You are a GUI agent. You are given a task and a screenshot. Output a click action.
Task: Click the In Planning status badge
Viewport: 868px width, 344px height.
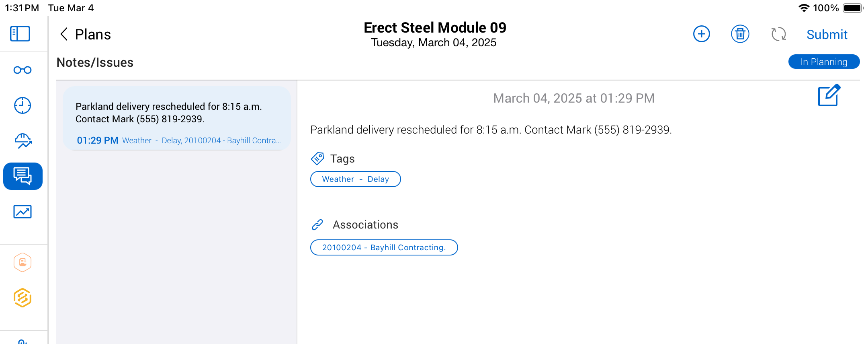[824, 62]
